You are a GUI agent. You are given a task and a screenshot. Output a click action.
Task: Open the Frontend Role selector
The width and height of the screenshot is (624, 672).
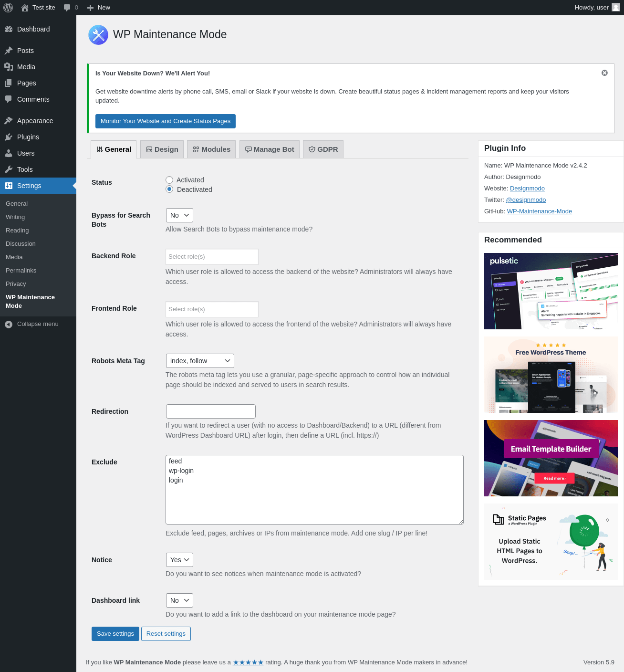click(x=212, y=309)
